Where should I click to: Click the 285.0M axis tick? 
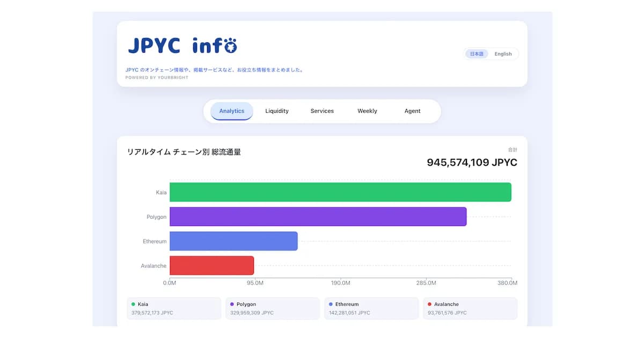(426, 283)
